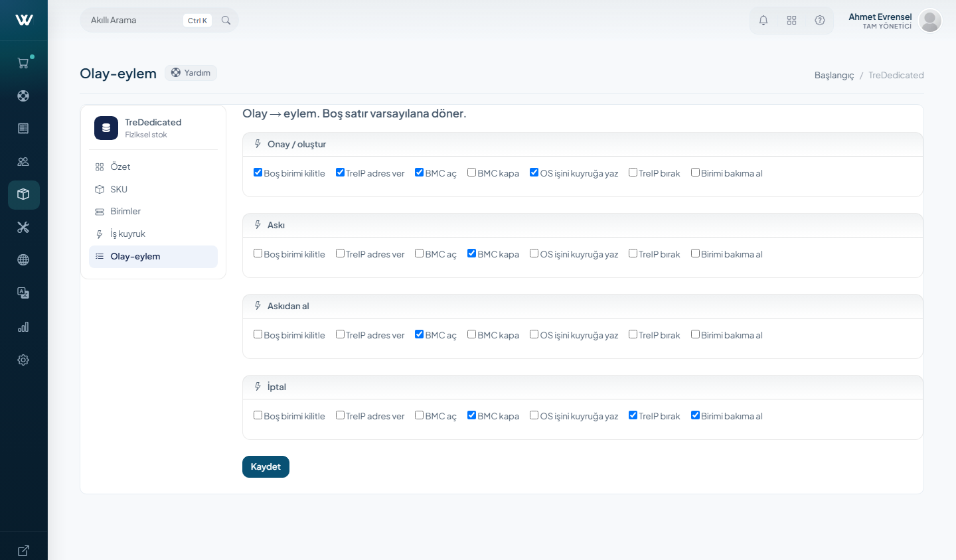Screen dimensions: 956x560
Task: Check 'Boş birimi kilitle' in İptal section
Action: [258, 415]
